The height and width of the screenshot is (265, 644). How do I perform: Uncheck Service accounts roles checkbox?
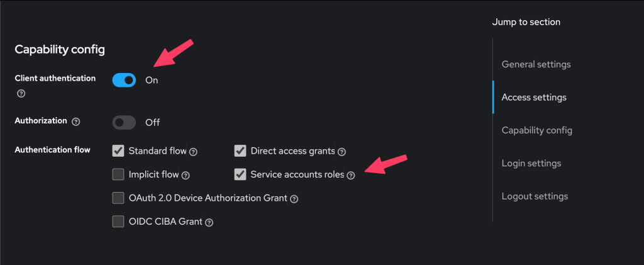click(240, 174)
